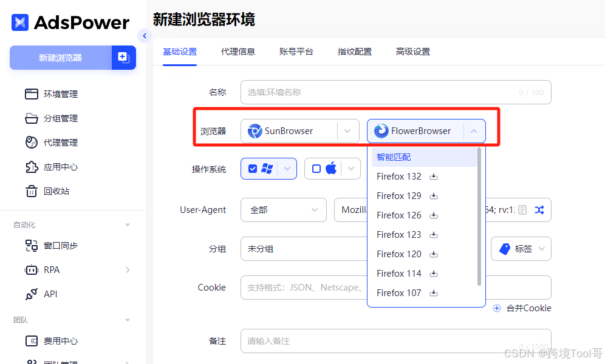Open 环境管理 in the sidebar

coord(51,94)
